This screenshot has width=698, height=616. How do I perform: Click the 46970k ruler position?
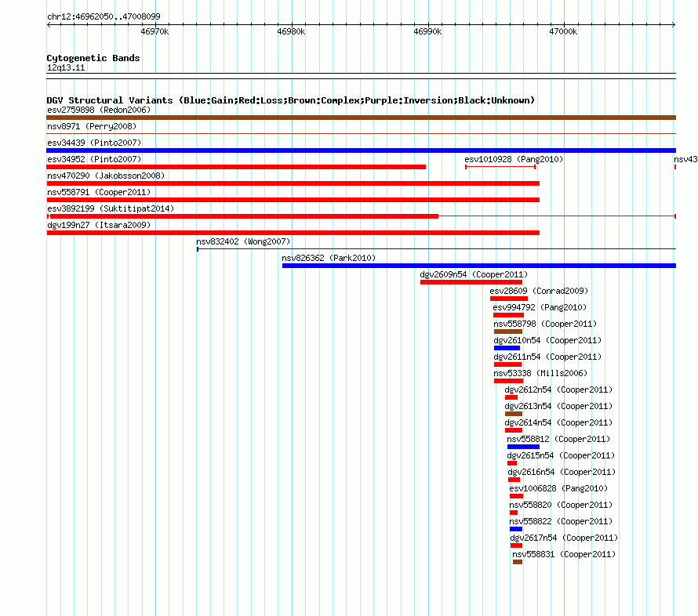(155, 31)
